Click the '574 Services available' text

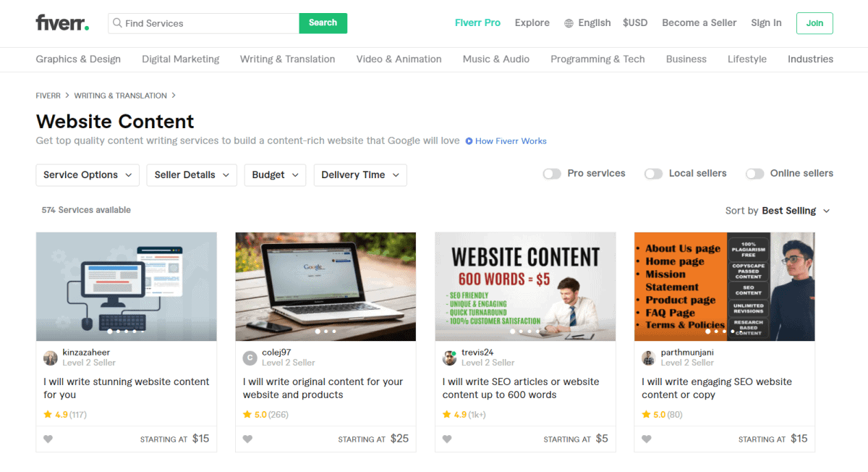[86, 210]
